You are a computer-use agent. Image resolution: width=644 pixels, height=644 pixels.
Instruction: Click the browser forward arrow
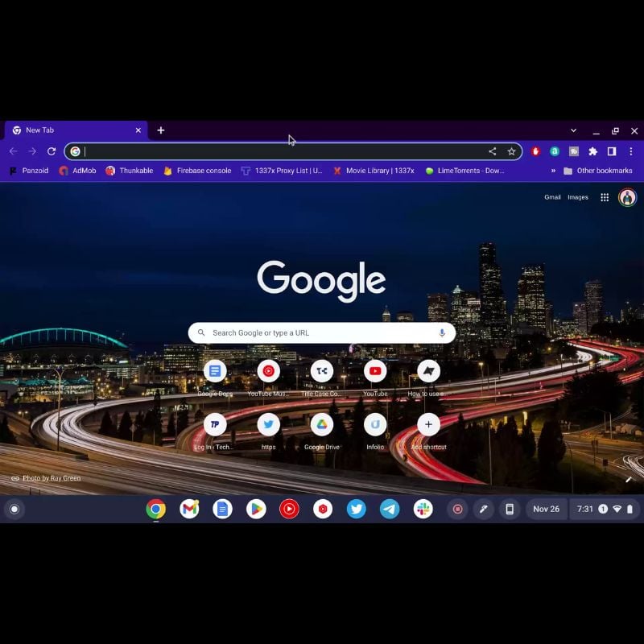tap(32, 151)
